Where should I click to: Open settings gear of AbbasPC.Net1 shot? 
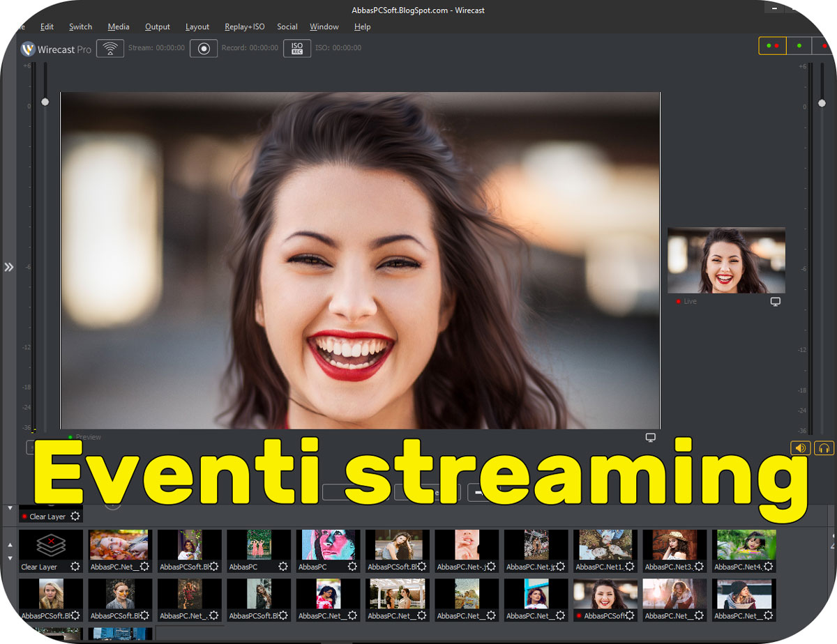pyautogui.click(x=630, y=567)
